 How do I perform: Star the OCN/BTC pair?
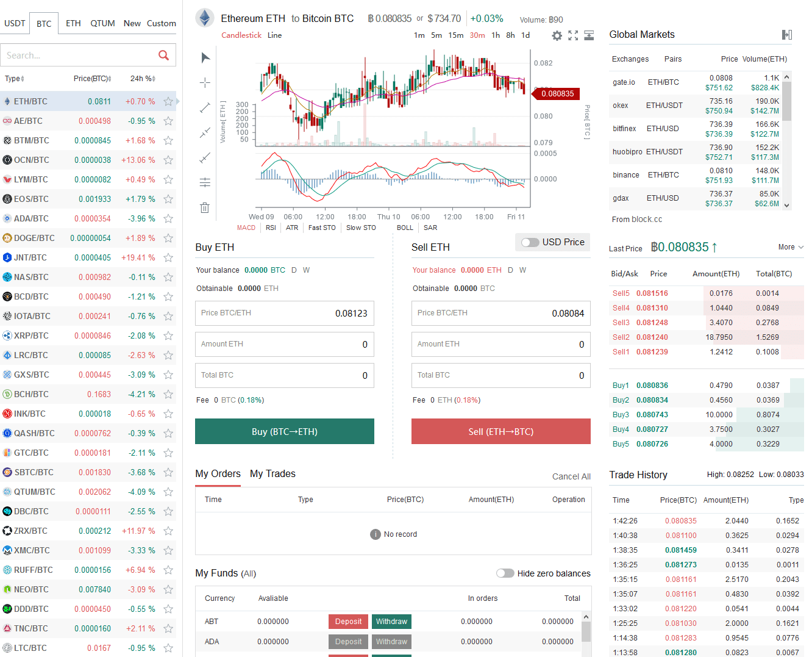[168, 160]
